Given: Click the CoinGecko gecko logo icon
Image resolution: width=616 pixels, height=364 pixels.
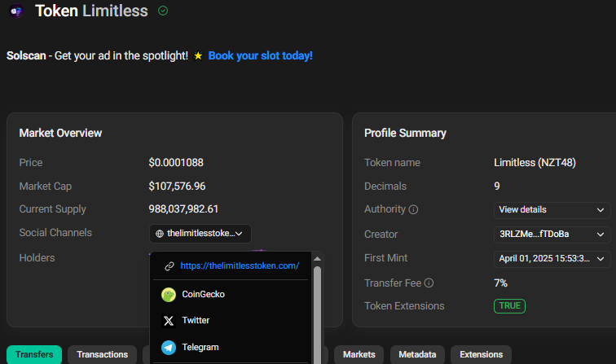Looking at the screenshot, I should (x=169, y=295).
